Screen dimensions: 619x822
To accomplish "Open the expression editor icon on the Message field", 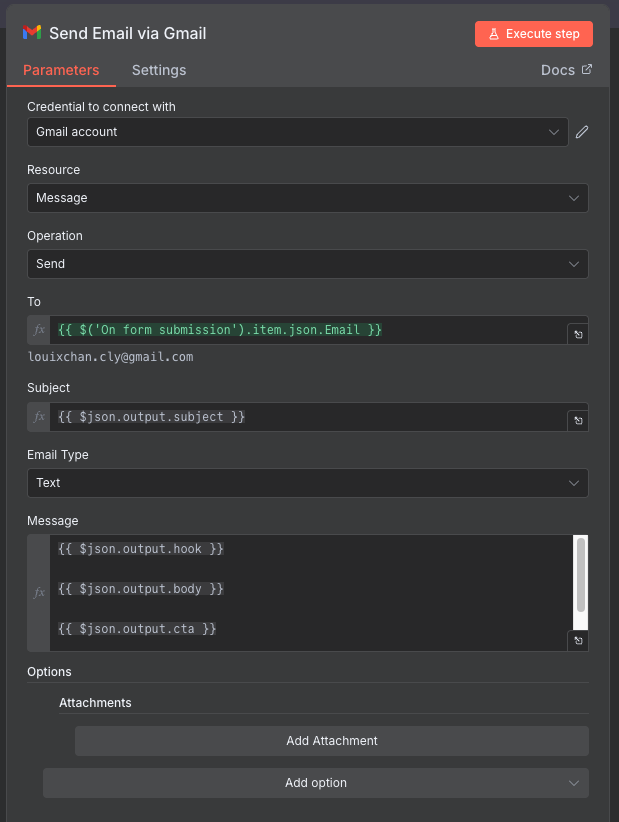I will coord(577,640).
